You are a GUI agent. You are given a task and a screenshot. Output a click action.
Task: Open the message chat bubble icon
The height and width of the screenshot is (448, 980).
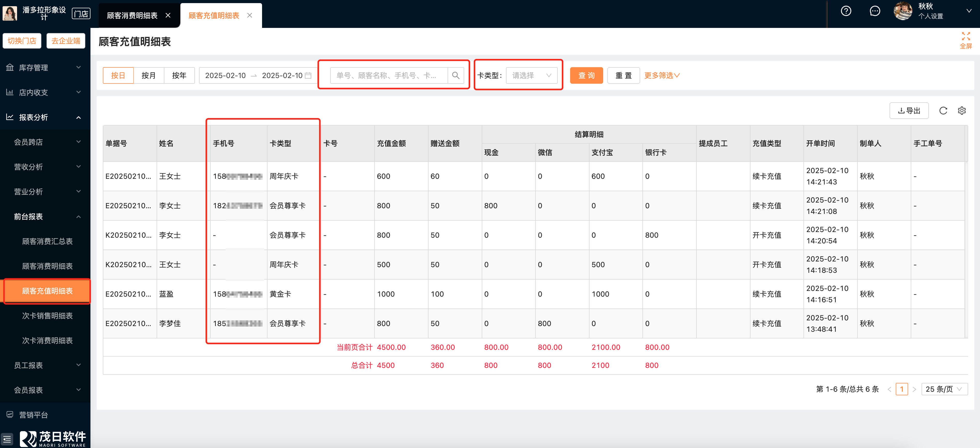[875, 11]
